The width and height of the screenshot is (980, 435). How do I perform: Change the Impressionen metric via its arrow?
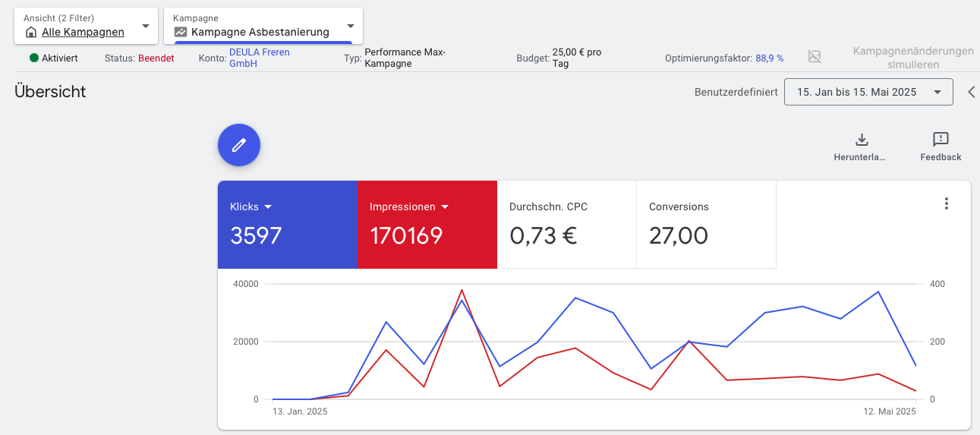(x=445, y=206)
